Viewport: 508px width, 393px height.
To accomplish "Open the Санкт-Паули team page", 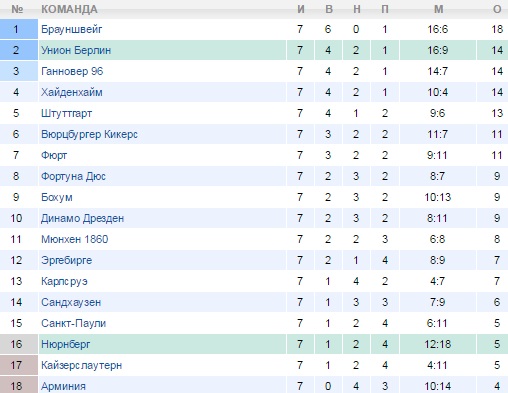I will [x=73, y=323].
